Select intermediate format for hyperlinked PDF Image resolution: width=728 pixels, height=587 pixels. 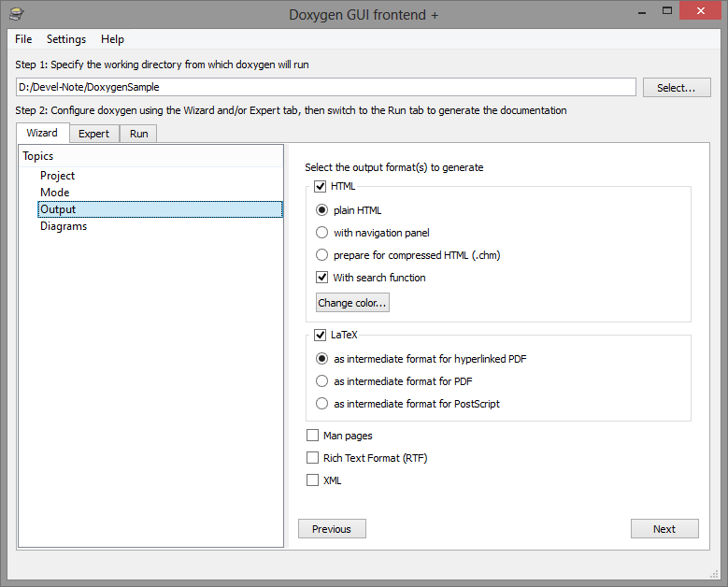pyautogui.click(x=321, y=359)
